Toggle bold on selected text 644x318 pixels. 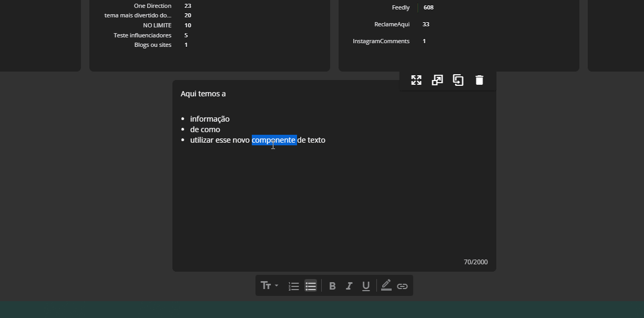332,286
